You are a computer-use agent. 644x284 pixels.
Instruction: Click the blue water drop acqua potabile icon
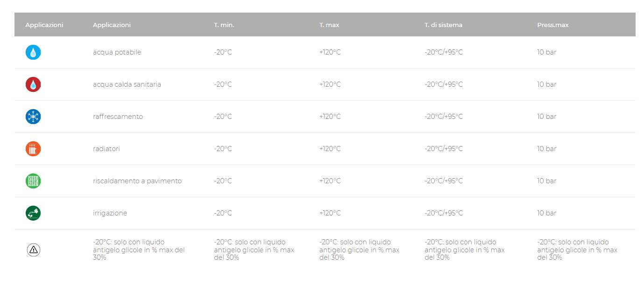pyautogui.click(x=33, y=52)
